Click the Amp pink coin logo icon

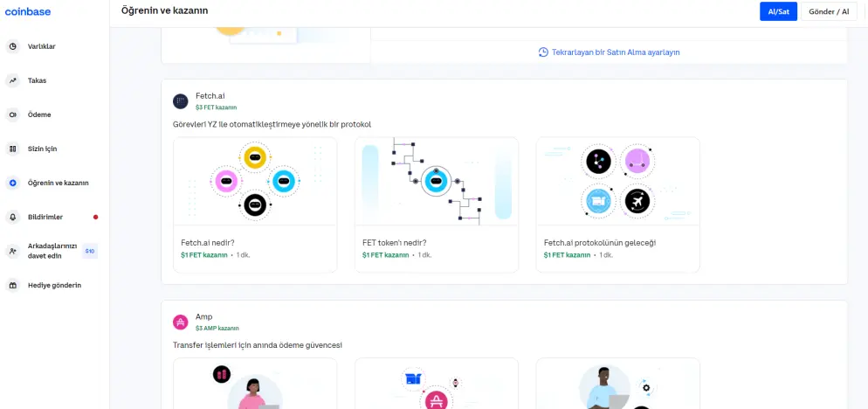181,322
